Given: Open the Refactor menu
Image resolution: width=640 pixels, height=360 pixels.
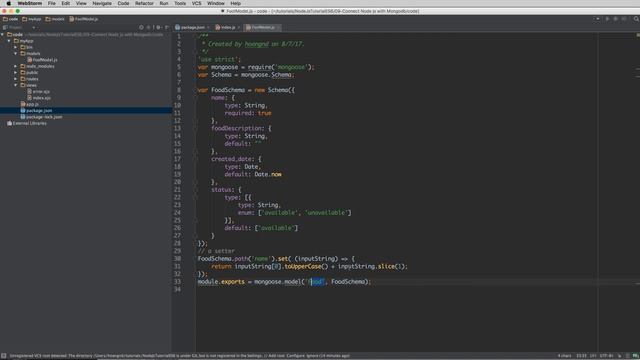Looking at the screenshot, I should pos(144,3).
